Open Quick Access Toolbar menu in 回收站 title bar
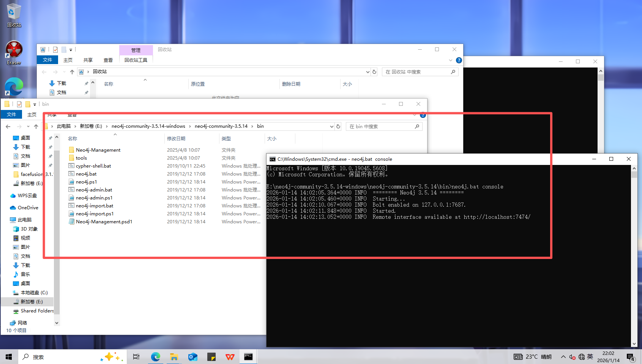Image resolution: width=642 pixels, height=364 pixels. 71,50
